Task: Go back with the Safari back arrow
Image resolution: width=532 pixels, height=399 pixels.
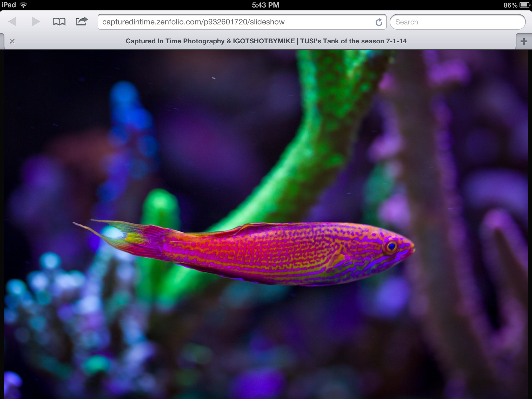Action: [12, 22]
